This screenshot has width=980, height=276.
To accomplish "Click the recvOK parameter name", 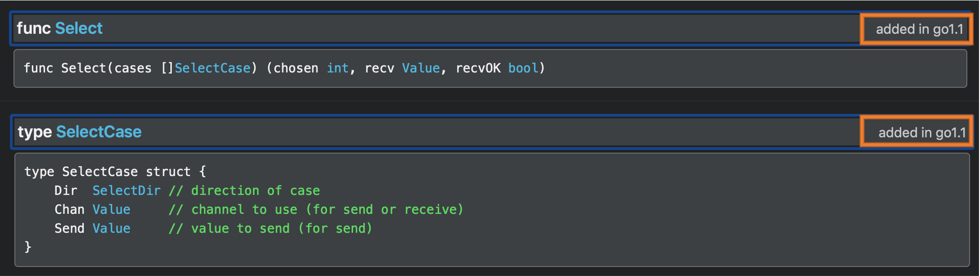I will [x=478, y=68].
